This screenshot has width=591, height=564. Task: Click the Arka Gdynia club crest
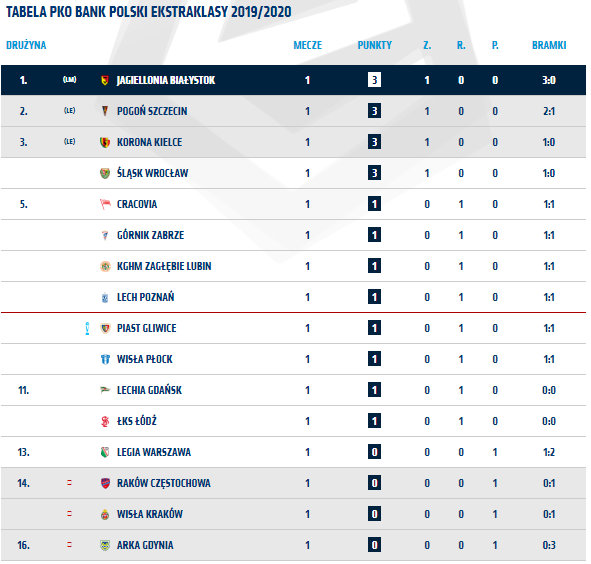tap(105, 545)
